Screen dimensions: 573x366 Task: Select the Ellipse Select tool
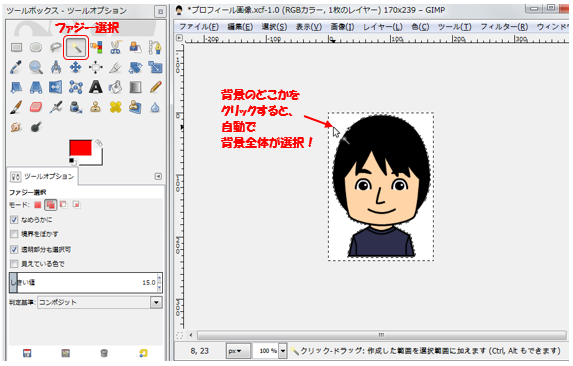click(36, 47)
